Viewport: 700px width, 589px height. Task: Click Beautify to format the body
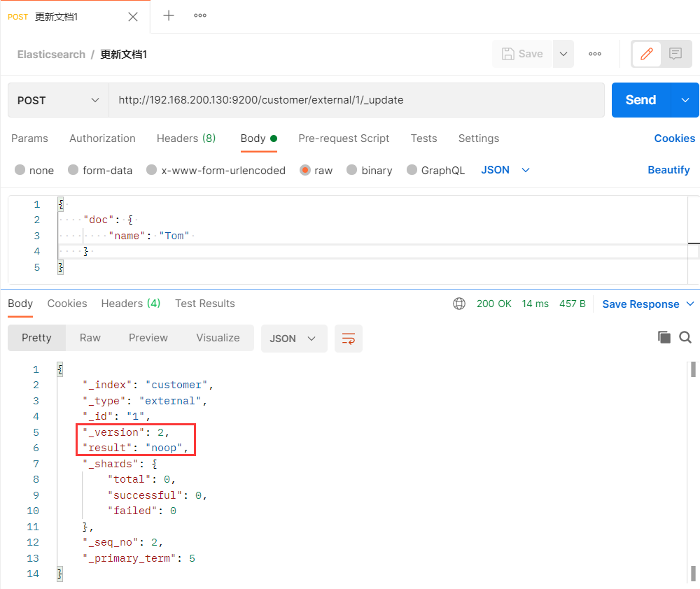point(668,170)
